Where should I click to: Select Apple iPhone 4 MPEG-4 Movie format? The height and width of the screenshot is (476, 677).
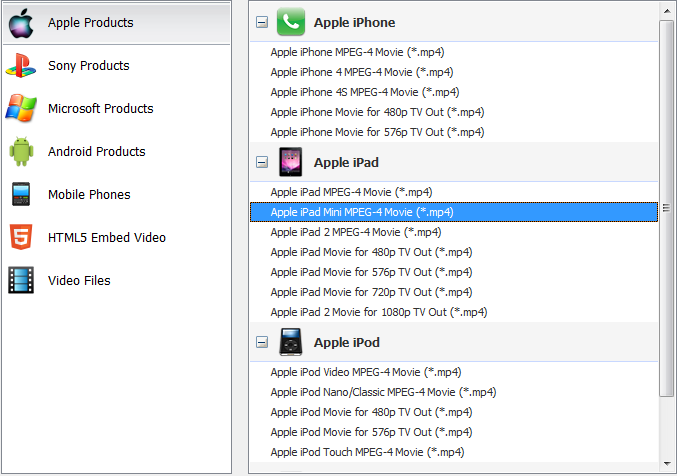[454, 72]
